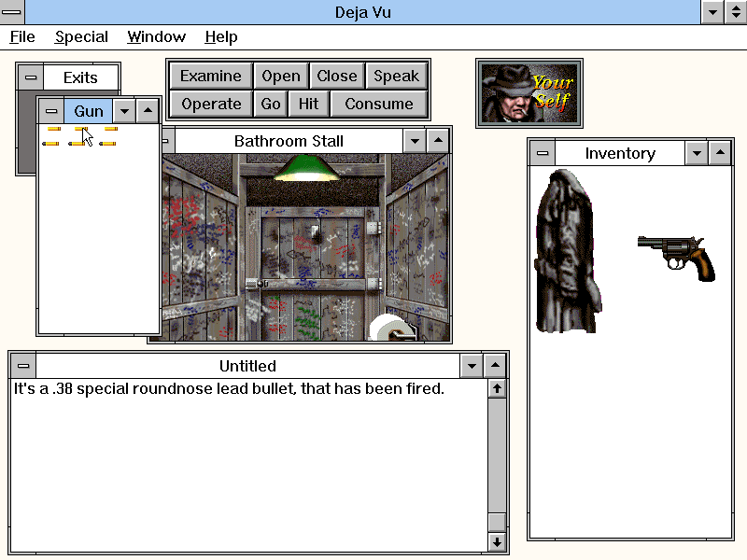Open the Help menu

tap(221, 36)
